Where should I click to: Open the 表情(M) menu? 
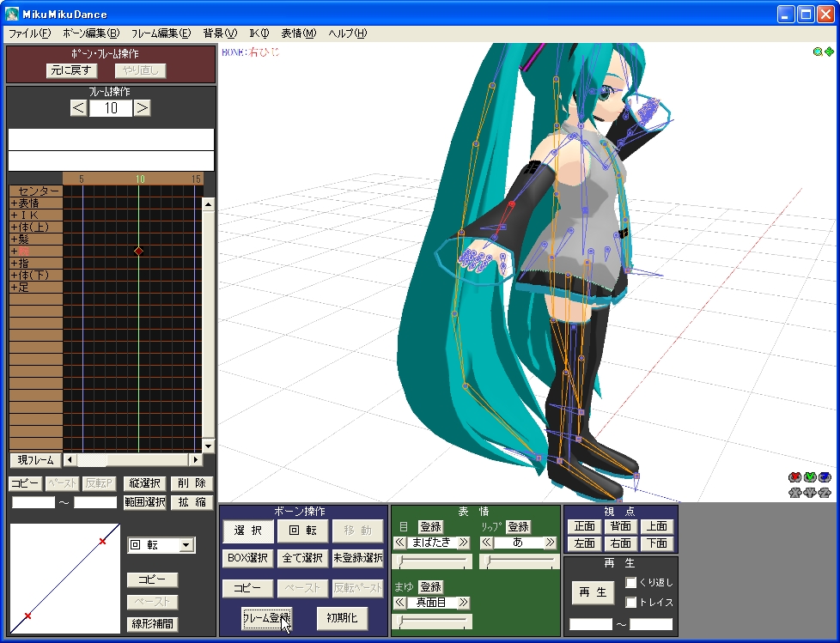pos(299,33)
